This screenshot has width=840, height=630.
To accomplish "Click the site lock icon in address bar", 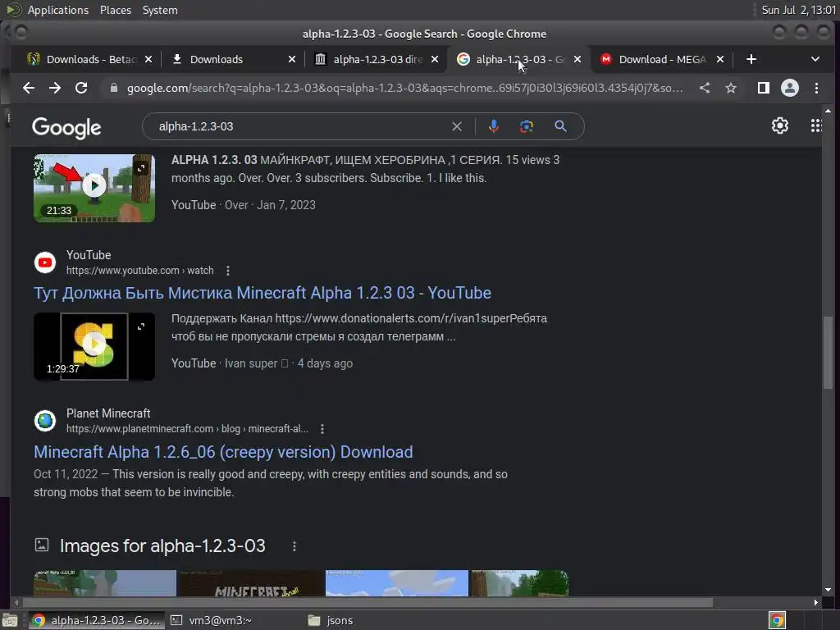I will 113,88.
